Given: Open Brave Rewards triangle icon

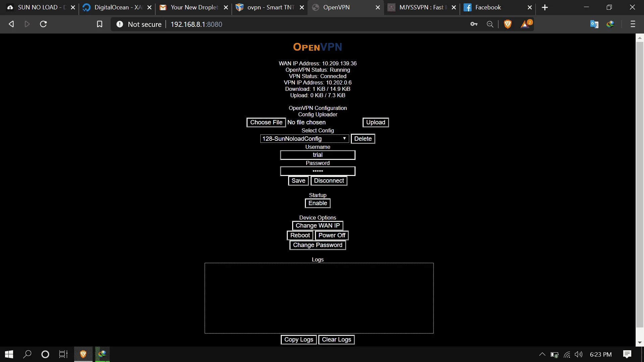Looking at the screenshot, I should click(526, 24).
